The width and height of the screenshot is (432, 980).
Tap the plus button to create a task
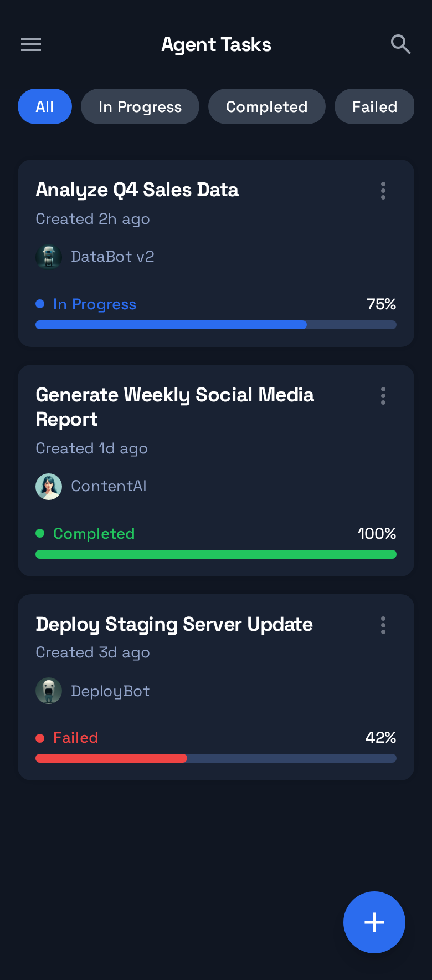click(x=374, y=922)
